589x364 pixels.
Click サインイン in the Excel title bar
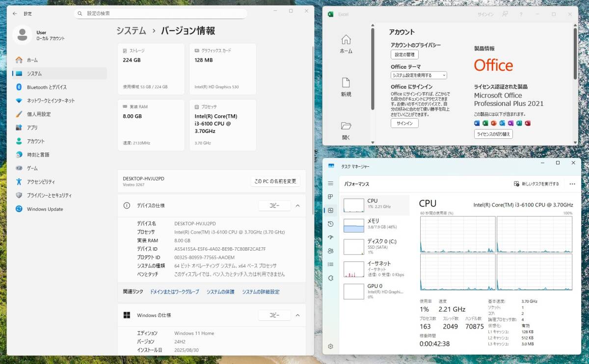point(486,14)
